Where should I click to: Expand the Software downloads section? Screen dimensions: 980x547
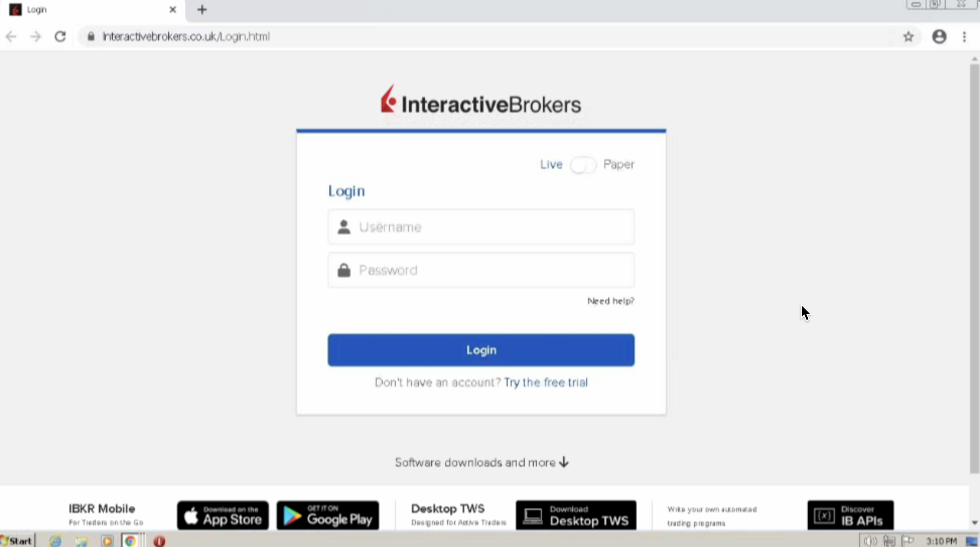point(480,462)
